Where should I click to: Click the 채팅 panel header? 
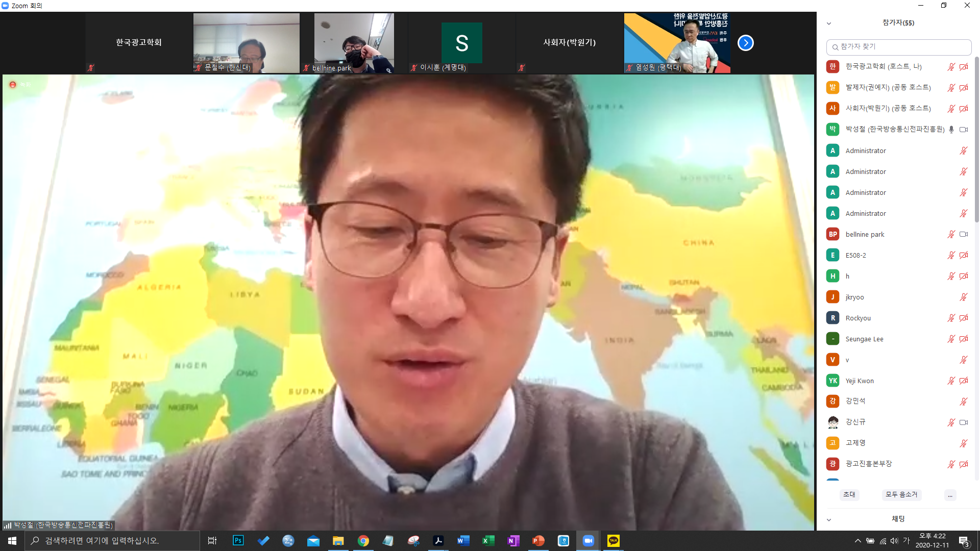click(x=898, y=519)
